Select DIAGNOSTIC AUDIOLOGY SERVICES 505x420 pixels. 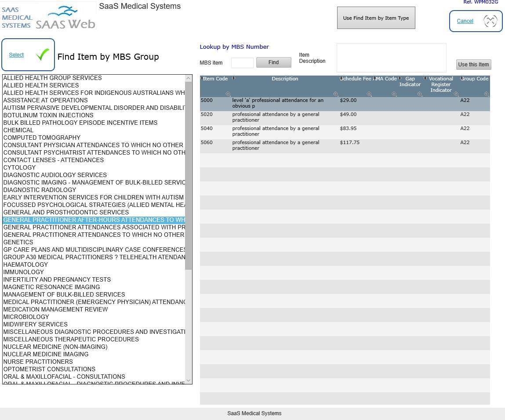[x=94, y=175]
